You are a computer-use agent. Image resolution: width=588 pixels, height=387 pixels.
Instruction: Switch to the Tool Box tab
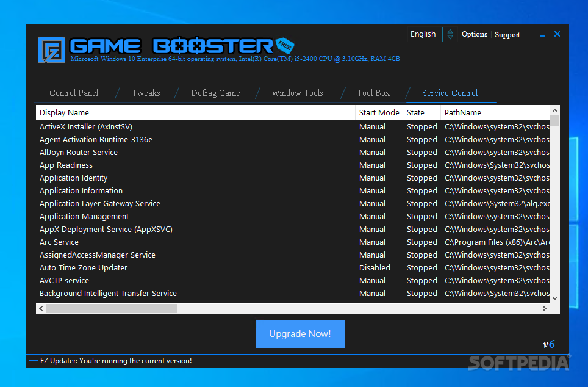(x=373, y=93)
